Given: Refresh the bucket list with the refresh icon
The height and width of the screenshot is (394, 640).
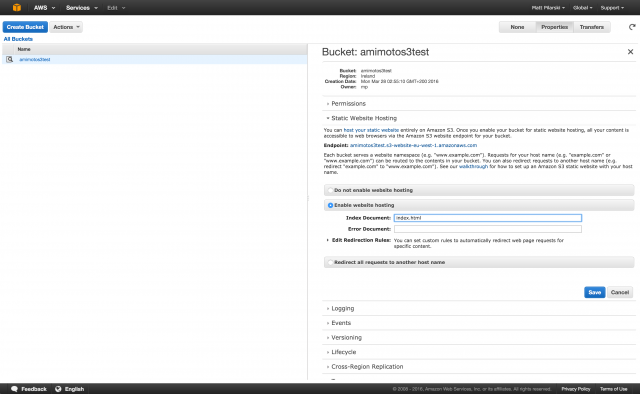Looking at the screenshot, I should pyautogui.click(x=632, y=27).
